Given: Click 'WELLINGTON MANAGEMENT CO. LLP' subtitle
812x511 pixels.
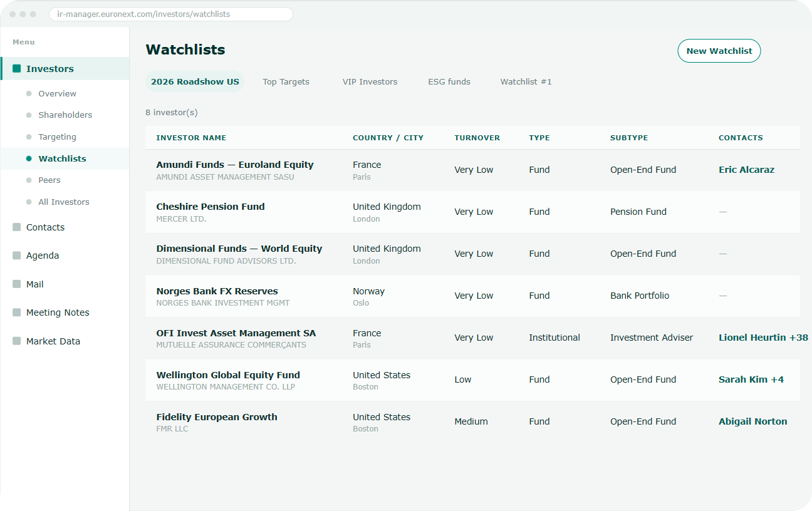Looking at the screenshot, I should point(226,387).
